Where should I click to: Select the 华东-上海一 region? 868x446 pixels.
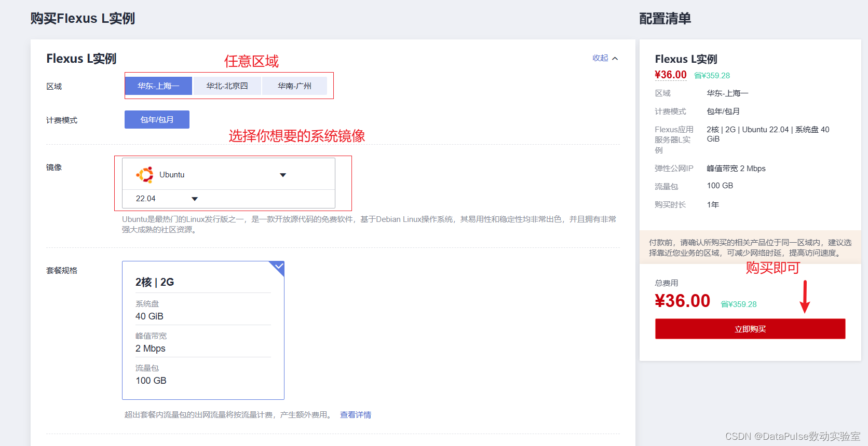click(x=158, y=86)
